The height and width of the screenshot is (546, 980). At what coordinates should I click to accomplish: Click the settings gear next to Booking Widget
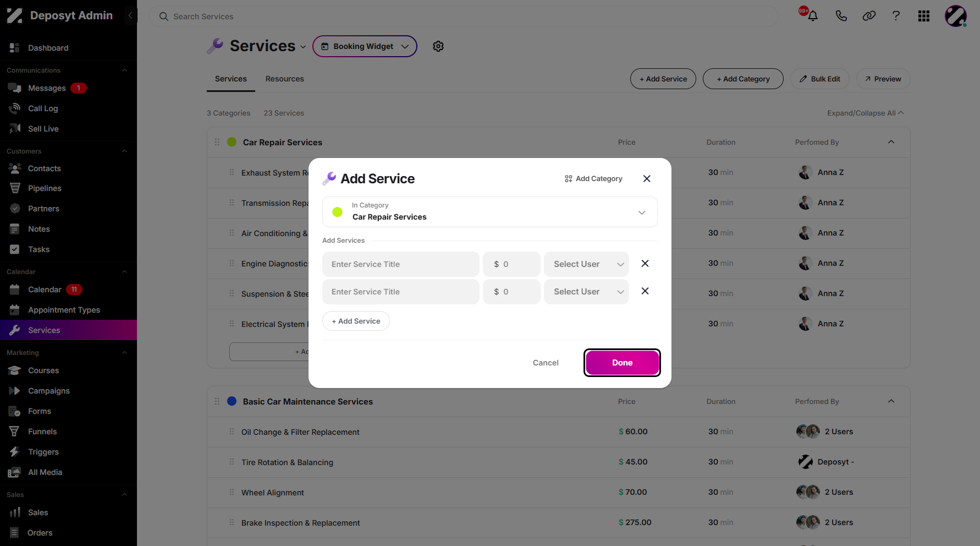tap(438, 46)
